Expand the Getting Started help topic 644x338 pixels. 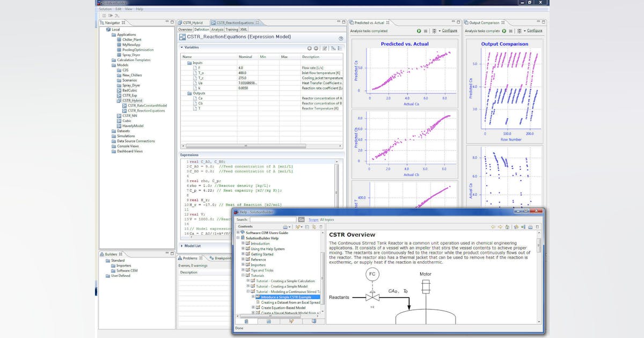243,254
